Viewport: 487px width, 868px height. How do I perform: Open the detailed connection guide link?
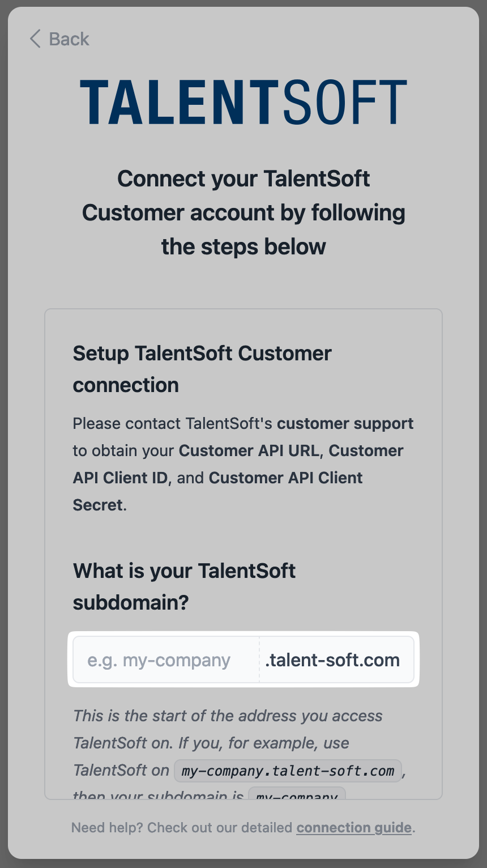(x=354, y=828)
